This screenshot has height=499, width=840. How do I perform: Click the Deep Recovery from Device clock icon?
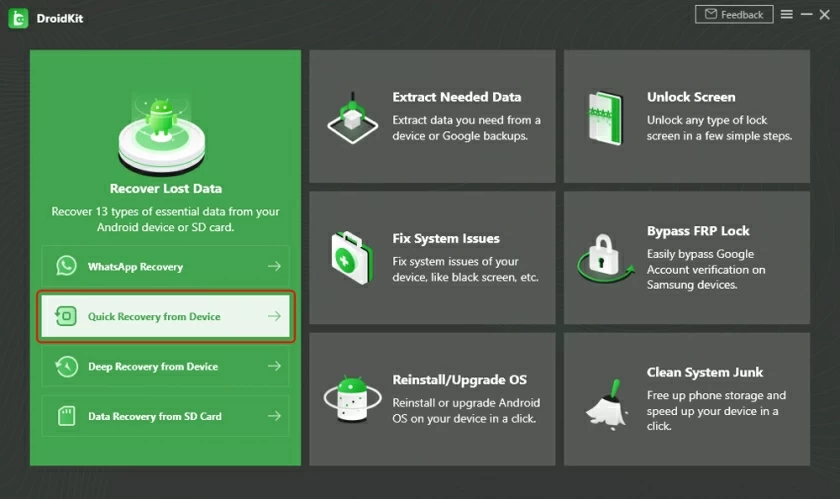coord(66,367)
